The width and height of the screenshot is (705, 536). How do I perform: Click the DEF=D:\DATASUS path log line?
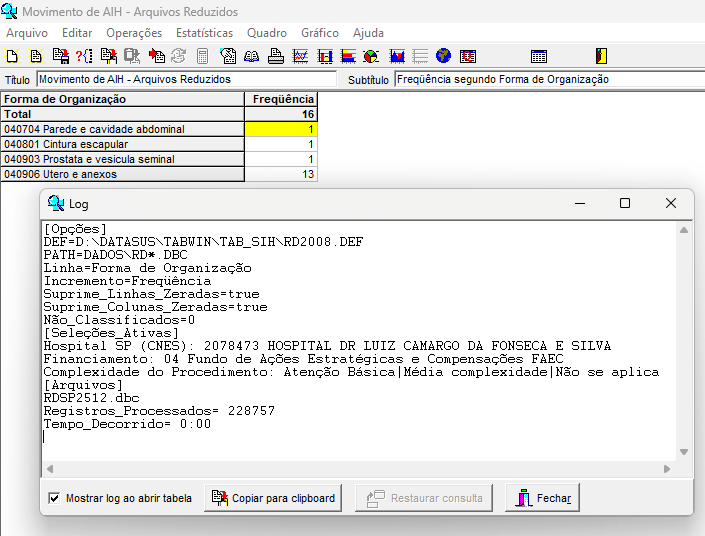(x=203, y=242)
